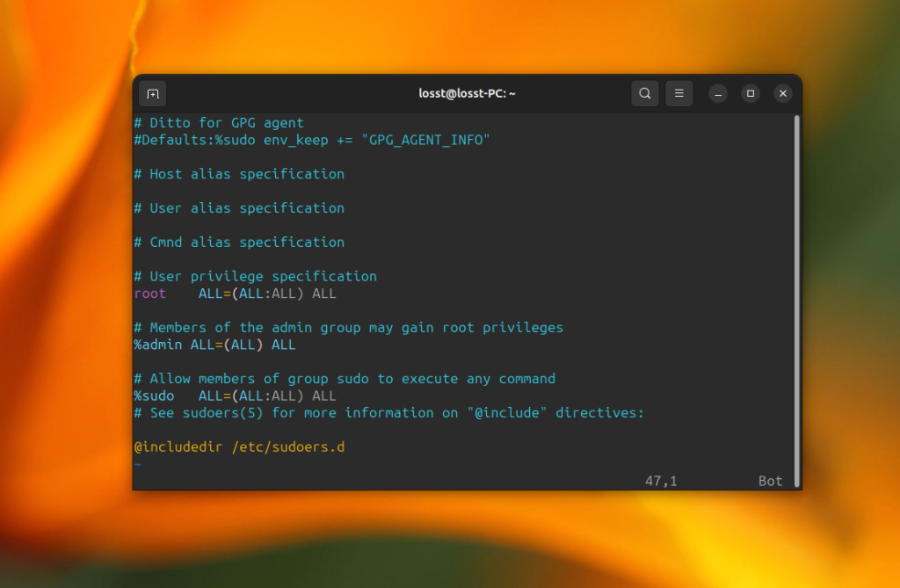Open a new terminal tab
This screenshot has width=900, height=588.
point(153,93)
